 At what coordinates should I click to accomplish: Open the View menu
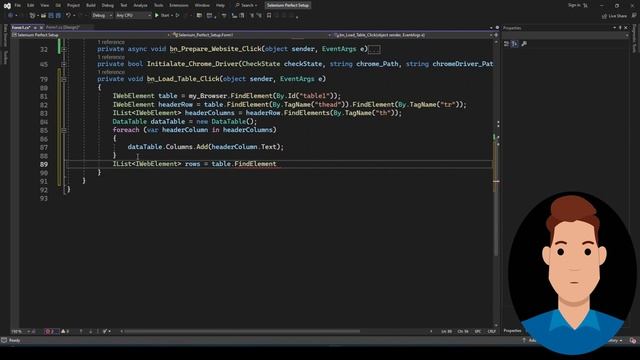click(x=44, y=5)
